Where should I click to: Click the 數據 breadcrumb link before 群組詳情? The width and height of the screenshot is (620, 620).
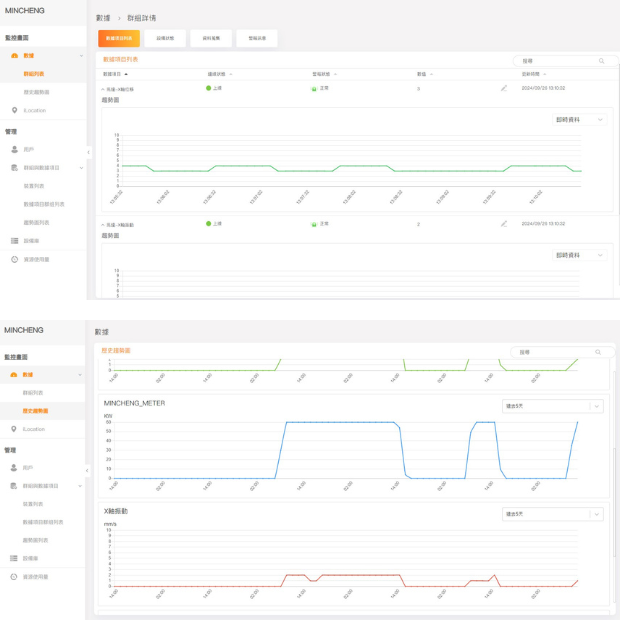pos(103,18)
